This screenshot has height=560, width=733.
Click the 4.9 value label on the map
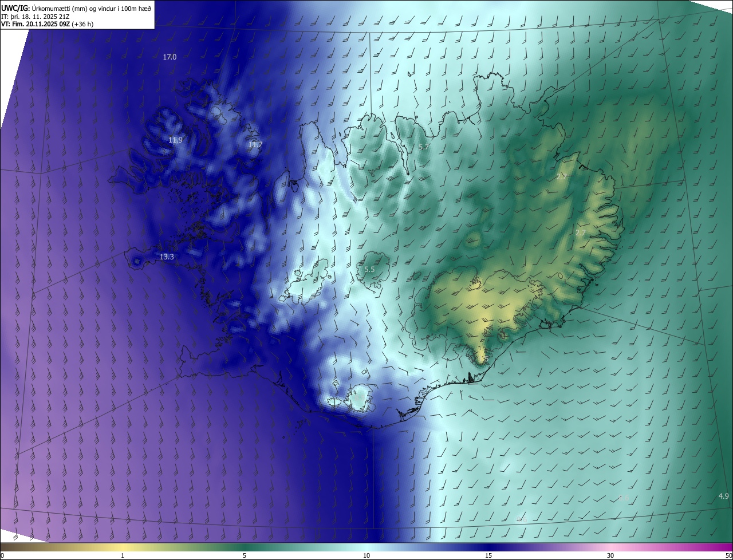723,496
